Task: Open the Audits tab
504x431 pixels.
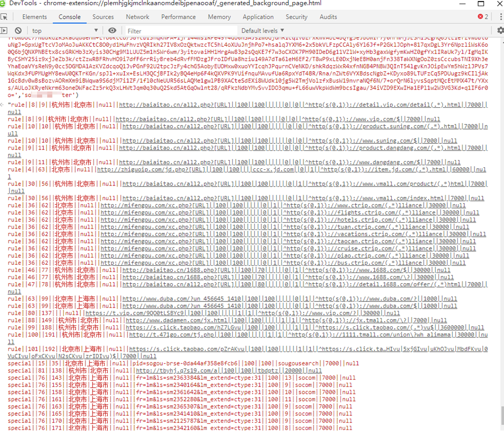Action: click(x=328, y=17)
